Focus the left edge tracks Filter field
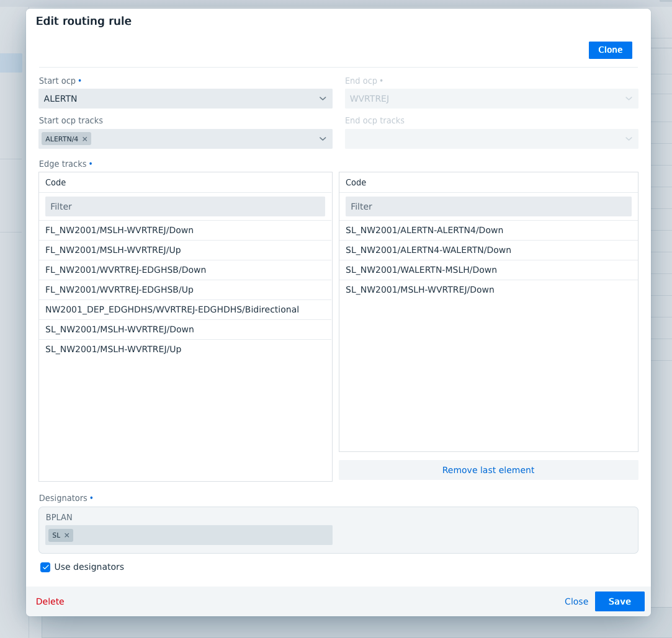Image resolution: width=672 pixels, height=638 pixels. click(185, 206)
